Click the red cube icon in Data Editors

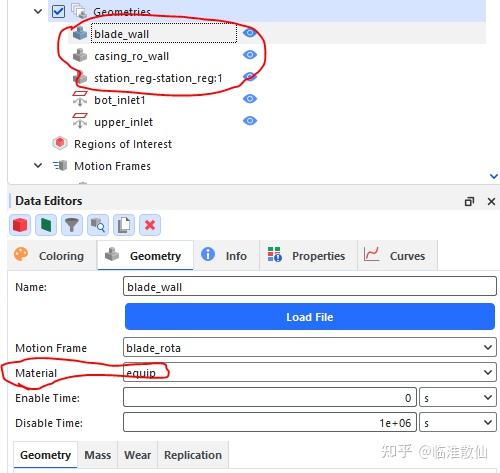(x=20, y=225)
